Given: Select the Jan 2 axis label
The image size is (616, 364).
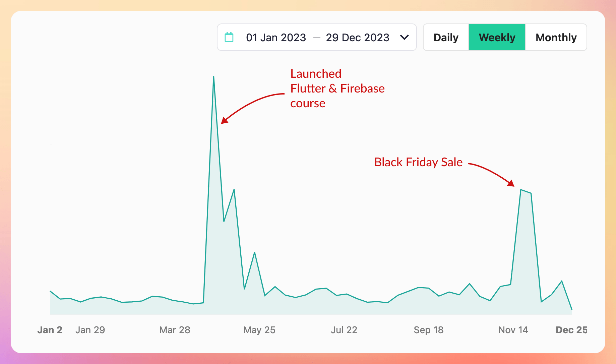Looking at the screenshot, I should pos(50,330).
